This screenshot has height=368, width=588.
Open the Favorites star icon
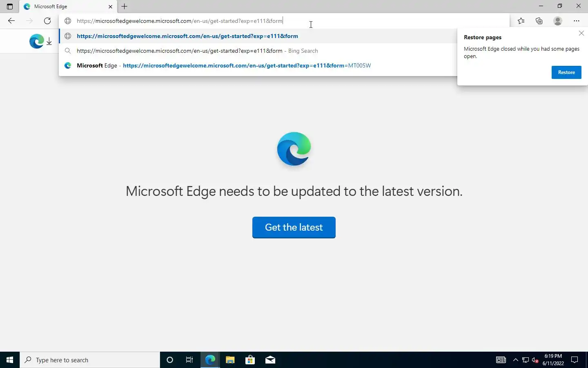[x=521, y=21]
